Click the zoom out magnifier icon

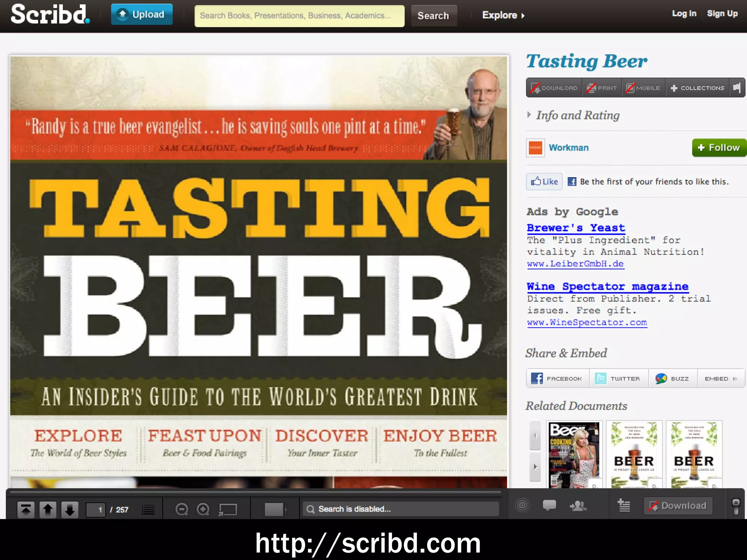pyautogui.click(x=182, y=509)
